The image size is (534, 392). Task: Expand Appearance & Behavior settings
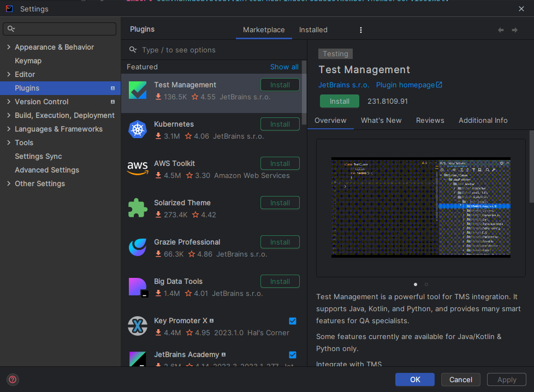click(9, 47)
